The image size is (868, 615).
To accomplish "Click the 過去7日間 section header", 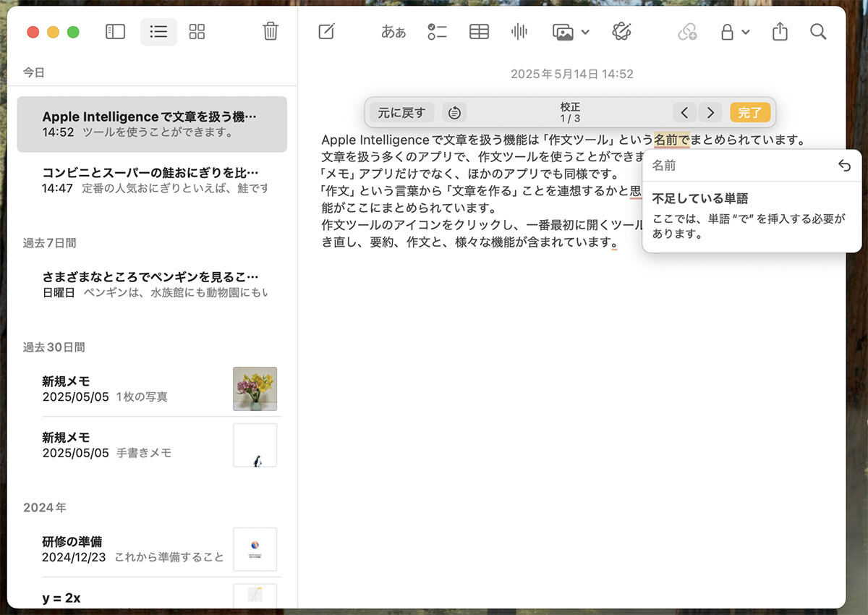I will coord(49,243).
